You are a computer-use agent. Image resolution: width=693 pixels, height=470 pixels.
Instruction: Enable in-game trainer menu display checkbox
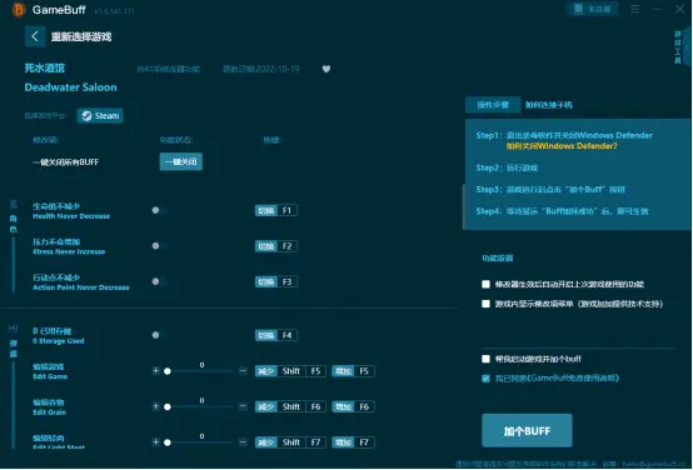486,304
